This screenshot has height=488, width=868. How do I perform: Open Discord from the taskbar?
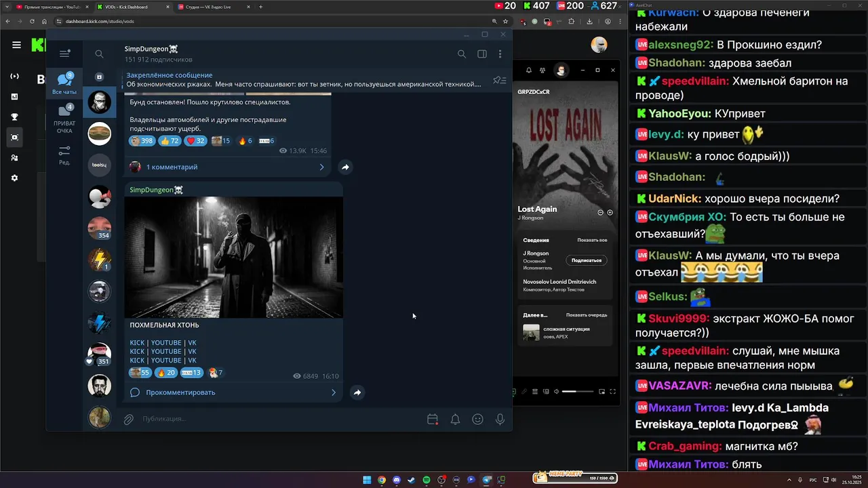click(x=397, y=480)
